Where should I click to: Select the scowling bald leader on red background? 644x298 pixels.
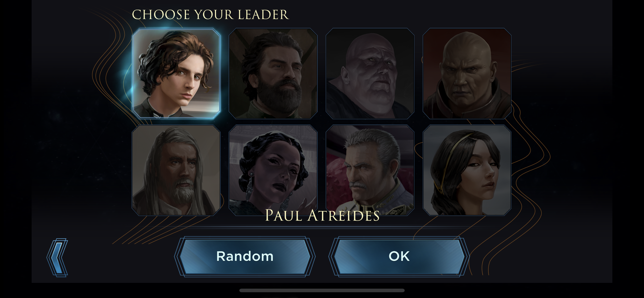click(467, 73)
